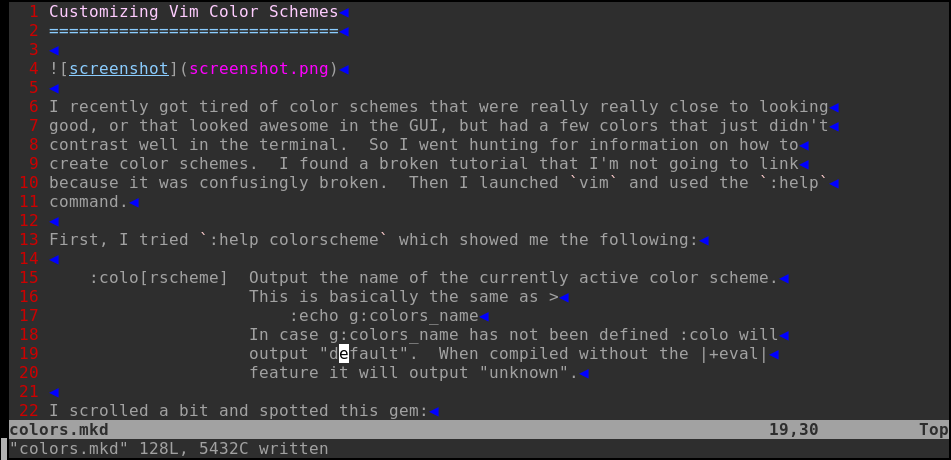Image resolution: width=951 pixels, height=460 pixels.
Task: Click the end-of-line marker on empty line 12
Action: (54, 220)
